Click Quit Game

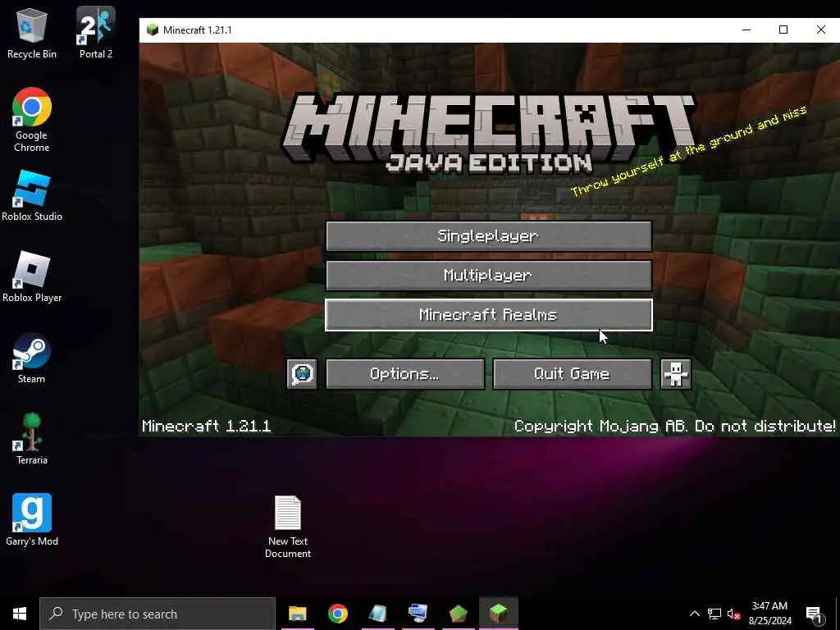572,374
